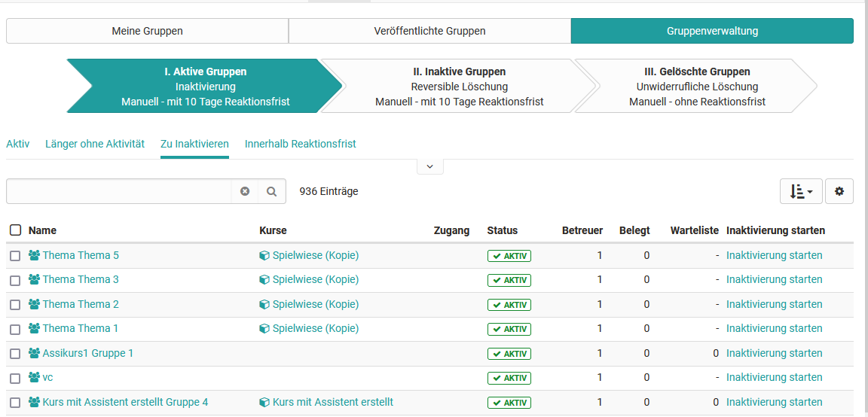Open the sort order dropdown
Viewport: 868px width, 417px height.
coord(800,191)
